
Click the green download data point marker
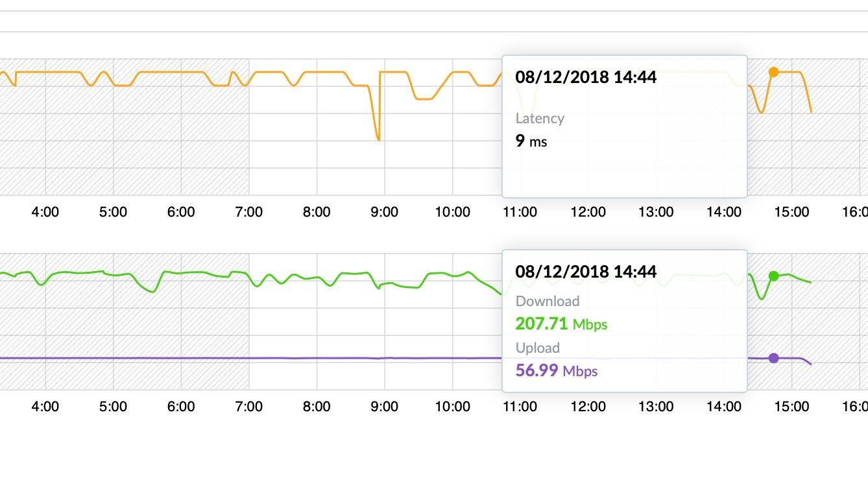pyautogui.click(x=773, y=276)
